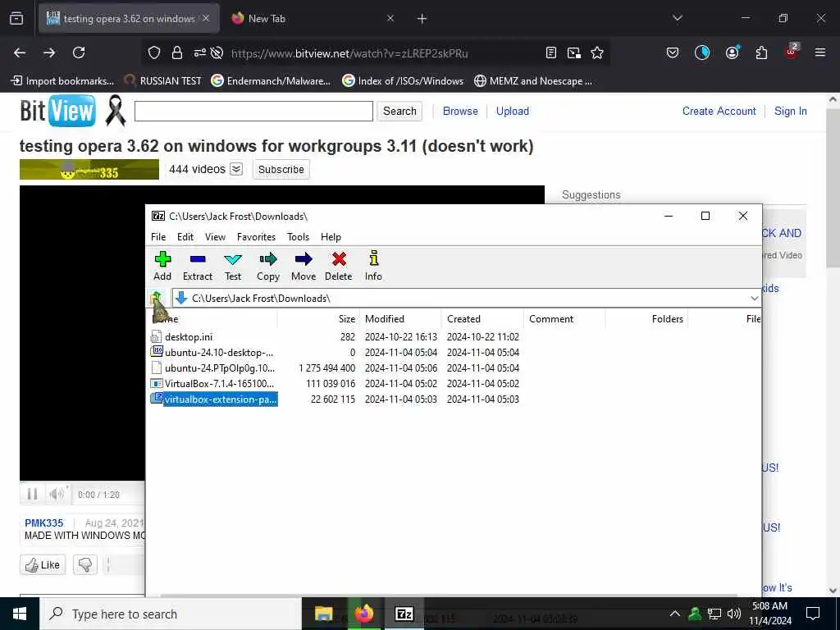Click Create Account link
This screenshot has width=840, height=630.
point(719,111)
